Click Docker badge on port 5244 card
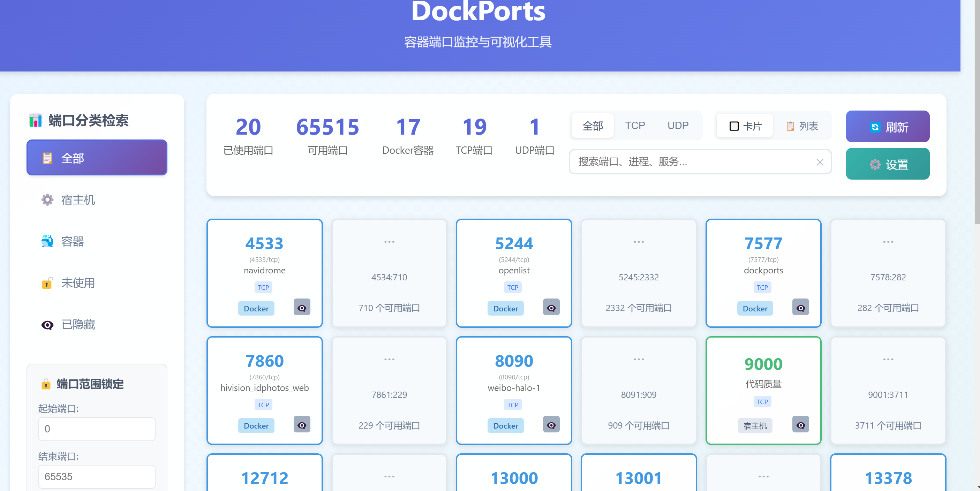 tap(506, 308)
